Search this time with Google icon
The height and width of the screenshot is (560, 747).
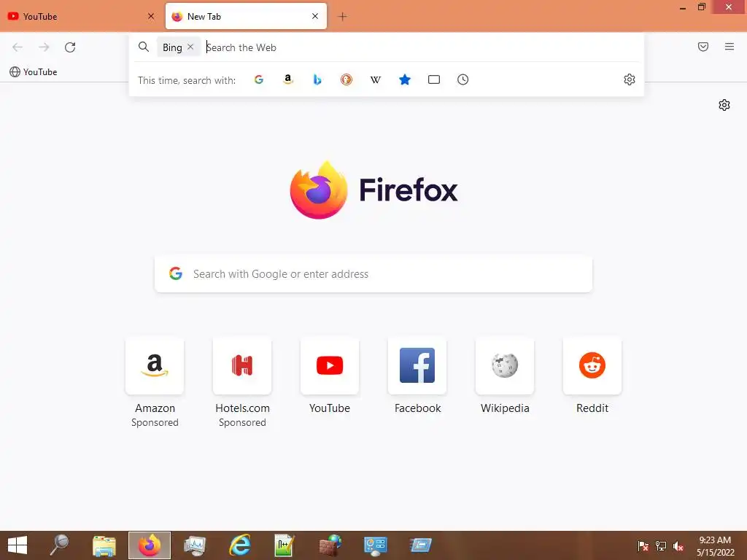point(259,79)
